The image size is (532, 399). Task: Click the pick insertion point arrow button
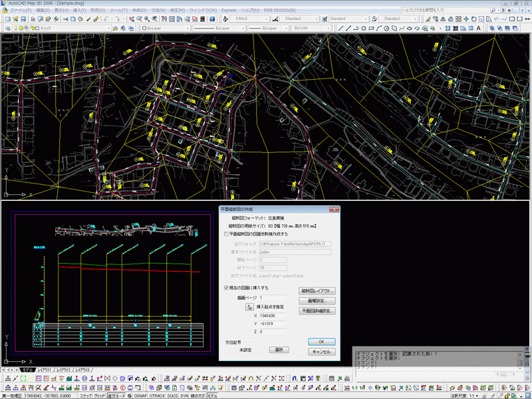[x=249, y=307]
